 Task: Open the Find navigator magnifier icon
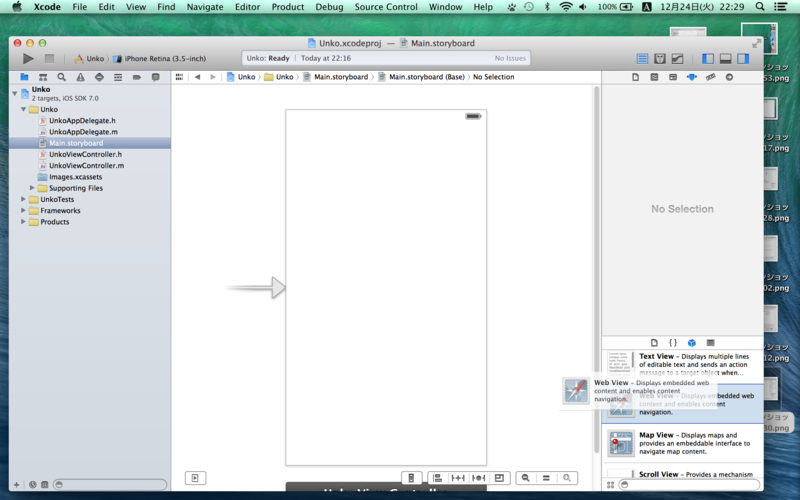point(62,77)
